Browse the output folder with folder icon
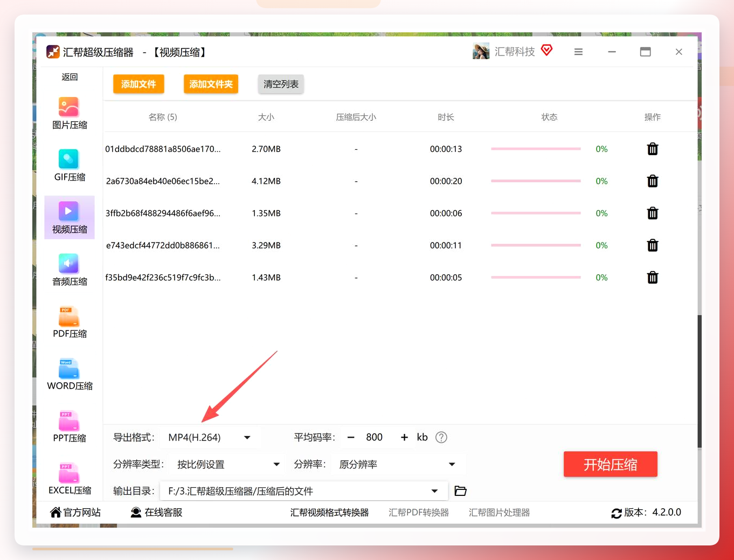Screen dimensions: 734x560 pos(460,491)
